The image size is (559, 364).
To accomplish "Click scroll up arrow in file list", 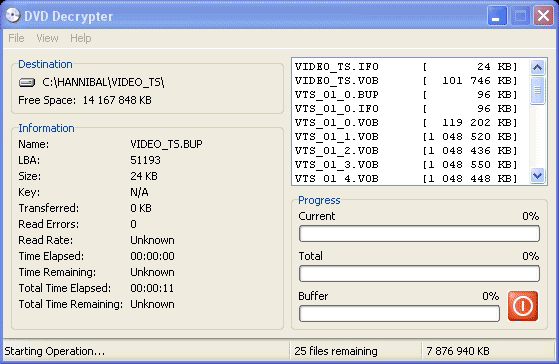I will point(537,67).
